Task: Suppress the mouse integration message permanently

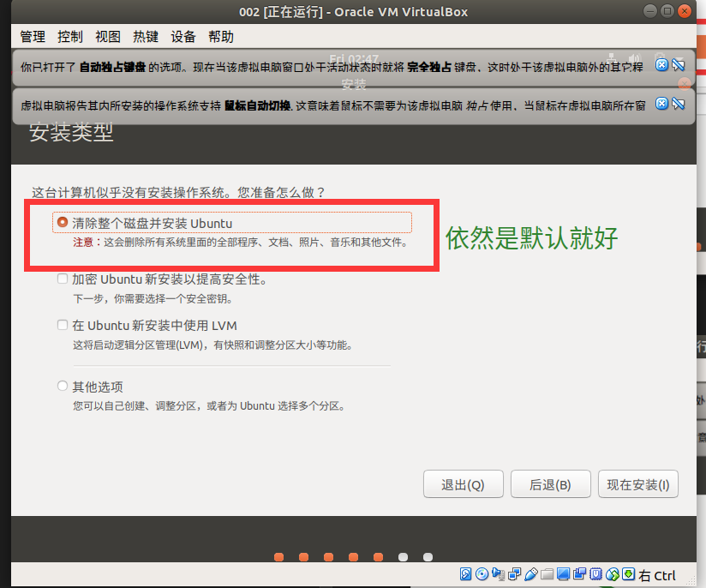Action: [678, 104]
